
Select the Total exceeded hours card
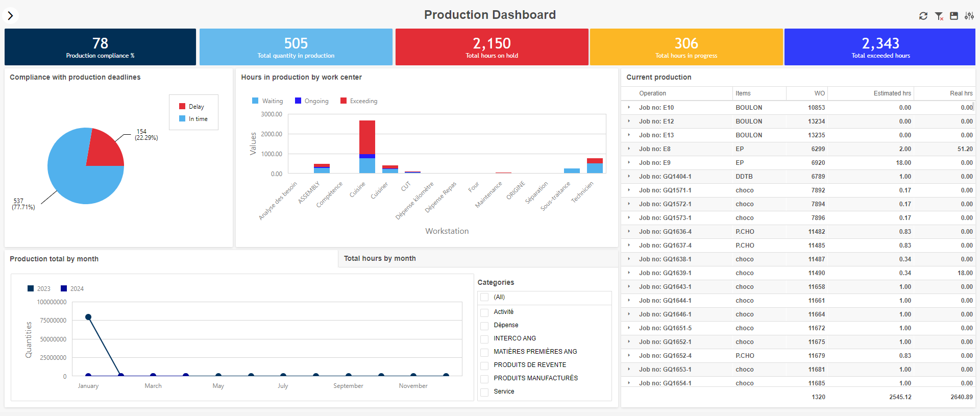(x=880, y=47)
